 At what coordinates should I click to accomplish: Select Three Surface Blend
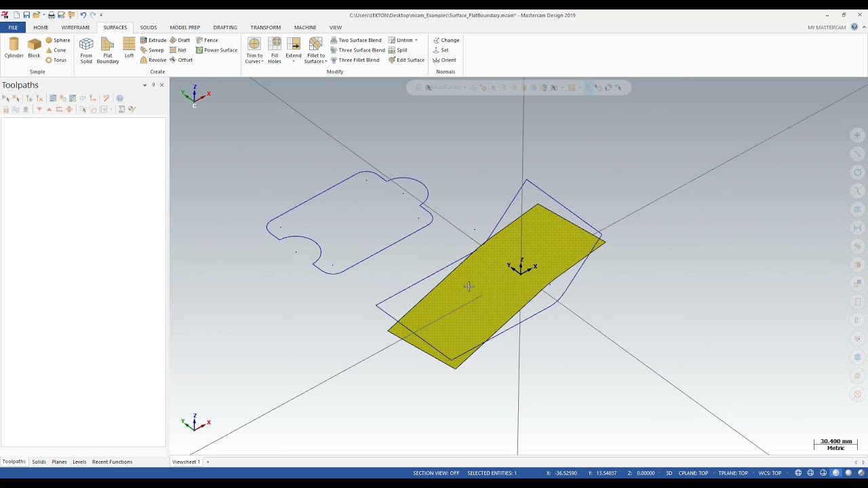(x=357, y=50)
